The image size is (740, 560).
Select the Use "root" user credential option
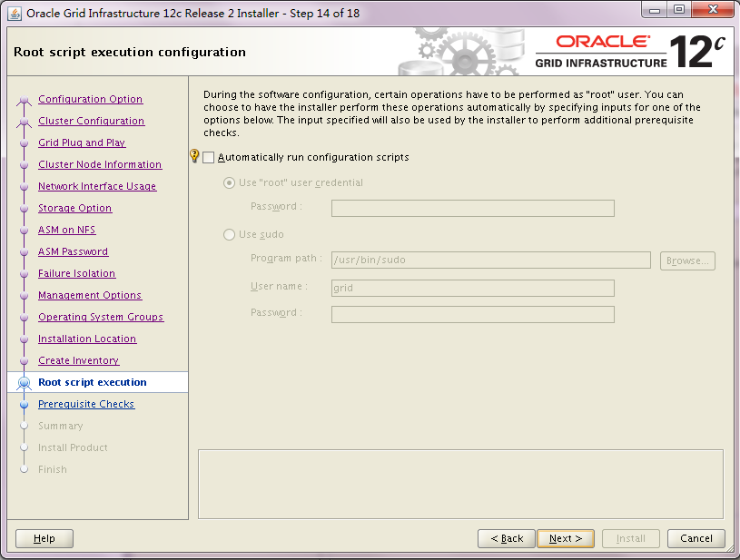click(229, 183)
